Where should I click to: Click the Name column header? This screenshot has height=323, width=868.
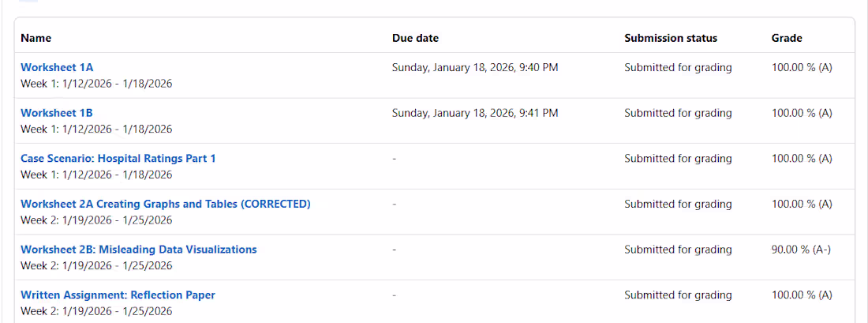click(x=36, y=38)
